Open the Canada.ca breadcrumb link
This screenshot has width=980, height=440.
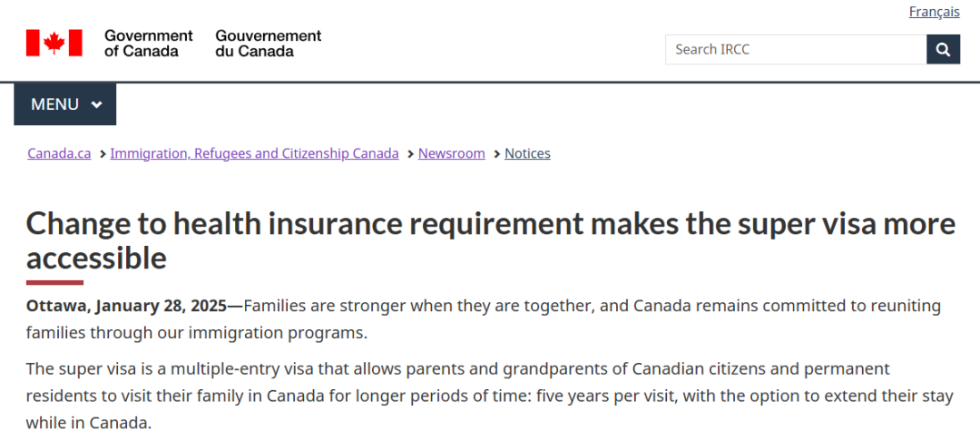point(59,153)
